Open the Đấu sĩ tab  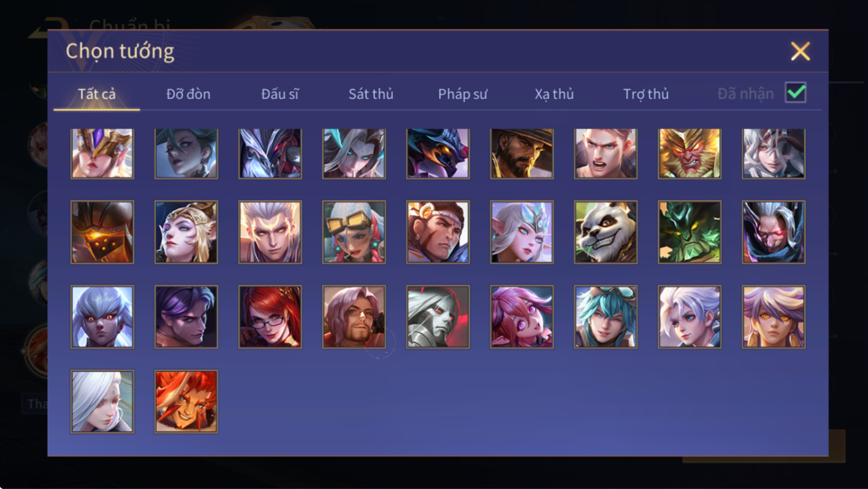click(280, 94)
